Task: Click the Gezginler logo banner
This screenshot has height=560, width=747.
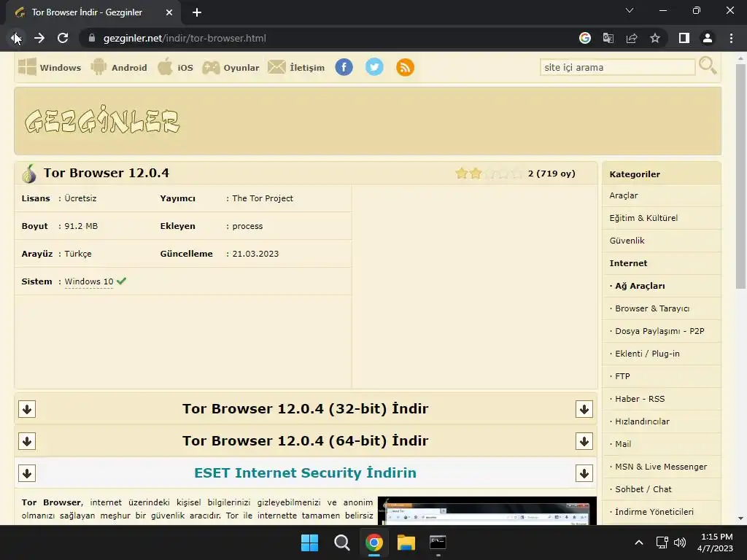Action: [x=102, y=120]
